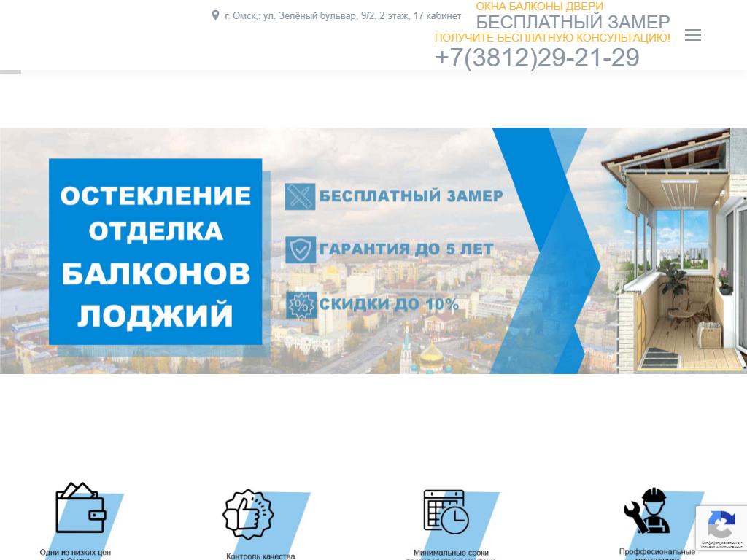Click the 'Контроль качества' label
The width and height of the screenshot is (747, 560).
point(260,556)
